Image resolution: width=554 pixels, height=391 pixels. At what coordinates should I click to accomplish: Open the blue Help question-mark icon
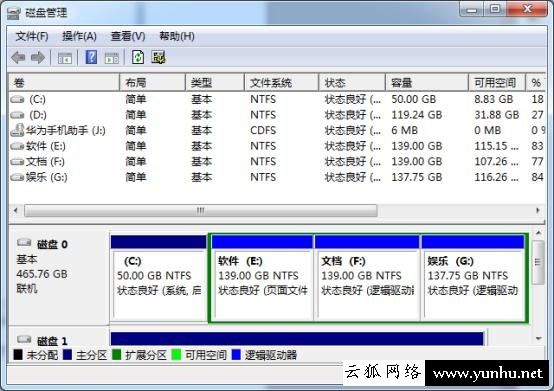(91, 57)
